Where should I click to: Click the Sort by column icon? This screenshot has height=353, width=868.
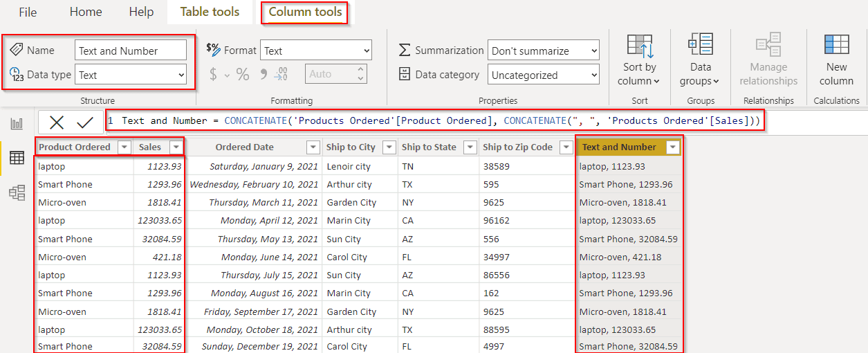640,46
